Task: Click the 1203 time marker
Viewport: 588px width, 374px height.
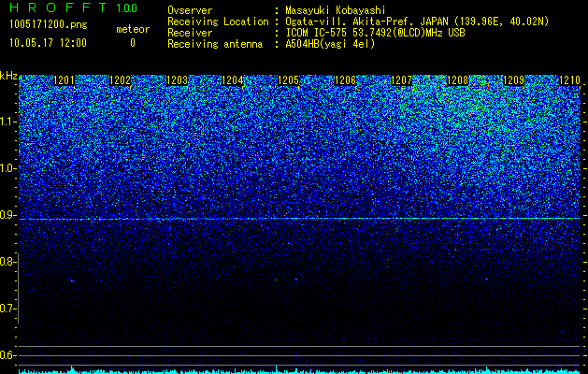Action: coord(177,80)
